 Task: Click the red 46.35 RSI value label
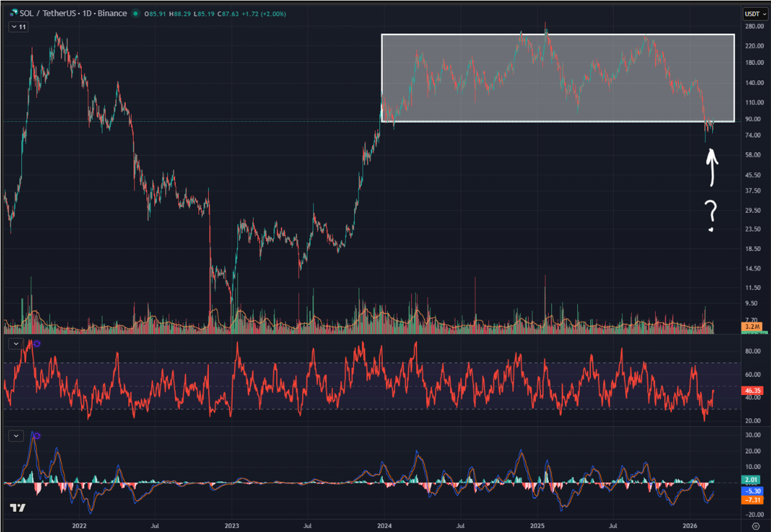[x=752, y=390]
